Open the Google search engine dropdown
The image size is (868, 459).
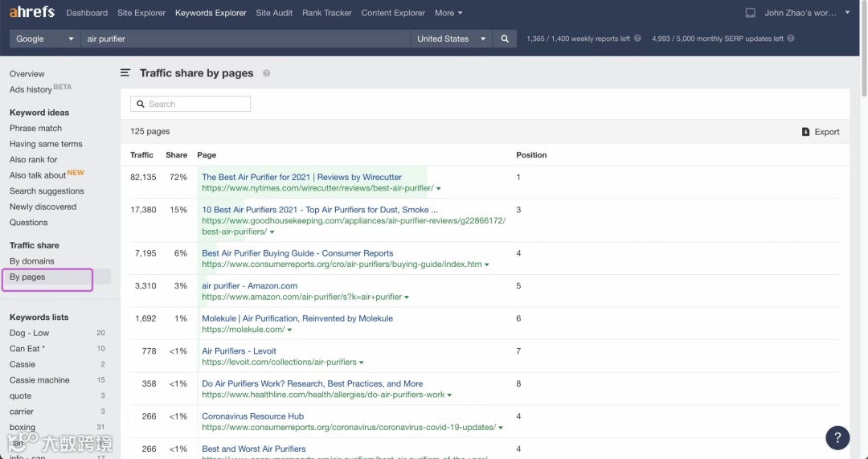tap(45, 39)
